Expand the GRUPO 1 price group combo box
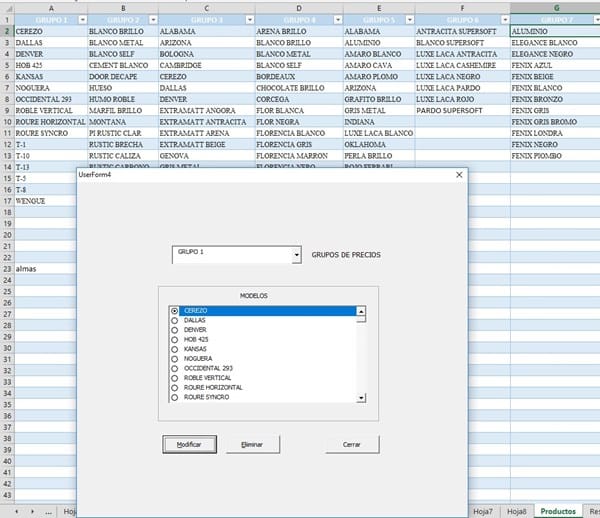Viewport: 600px width, 518px height. (x=296, y=255)
